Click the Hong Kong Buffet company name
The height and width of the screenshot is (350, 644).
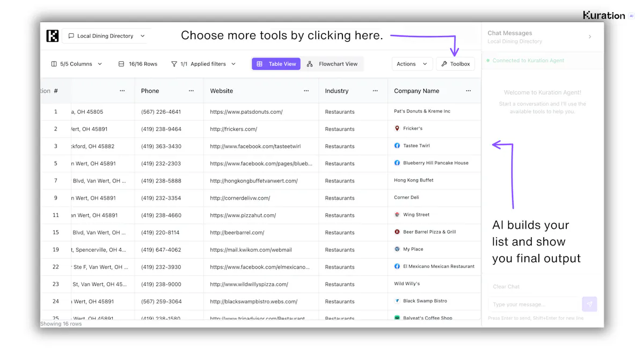pos(414,180)
